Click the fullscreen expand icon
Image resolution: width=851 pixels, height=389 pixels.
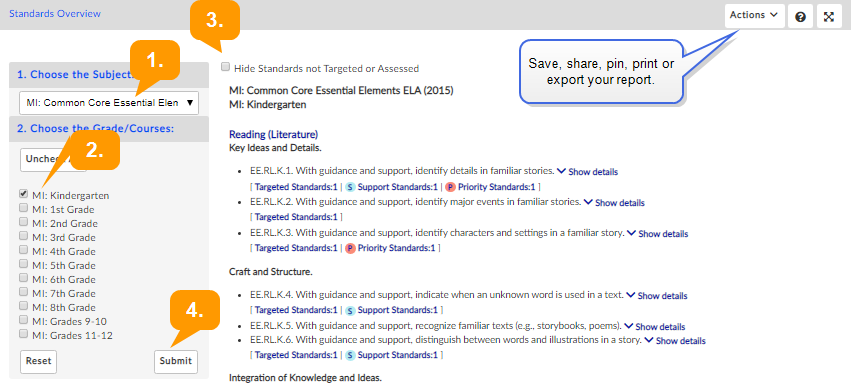pos(829,16)
